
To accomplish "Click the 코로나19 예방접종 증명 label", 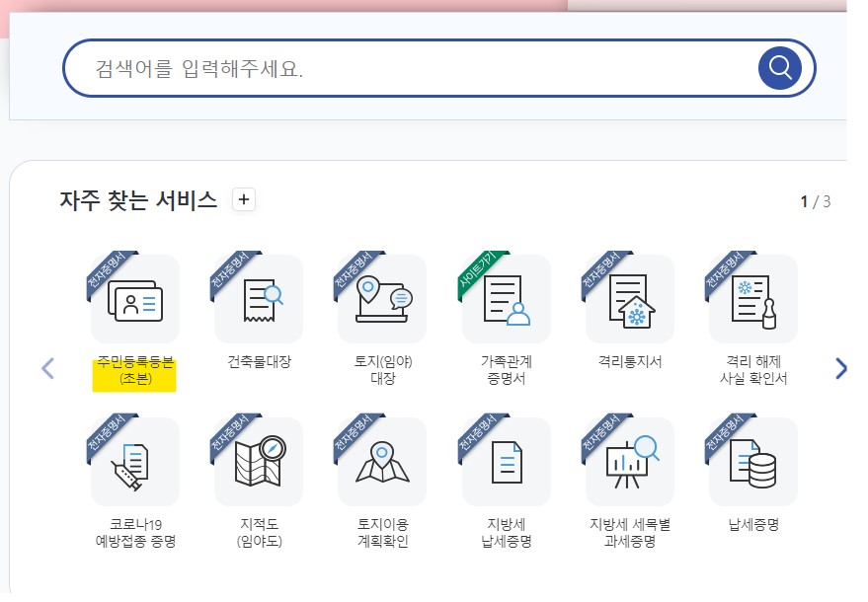I will point(135,533).
